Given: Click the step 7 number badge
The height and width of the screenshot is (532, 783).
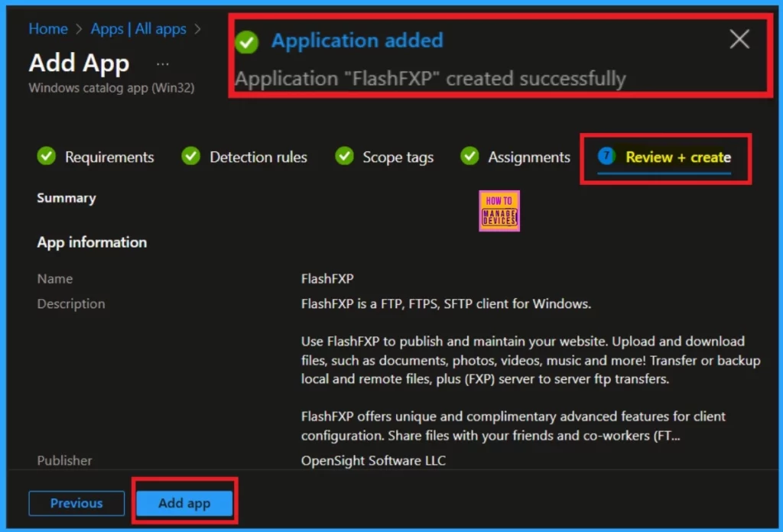Looking at the screenshot, I should [606, 156].
